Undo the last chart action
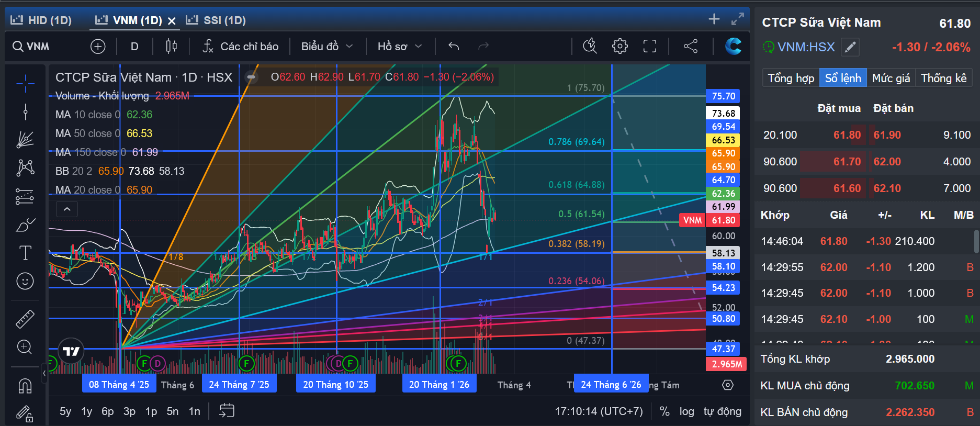The width and height of the screenshot is (980, 426). 454,47
